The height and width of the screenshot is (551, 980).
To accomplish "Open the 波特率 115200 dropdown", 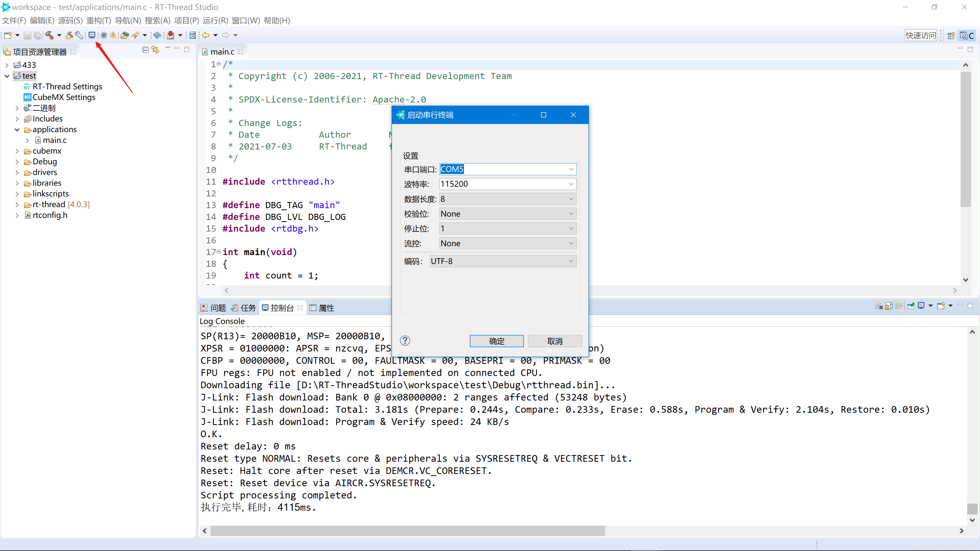I will [571, 184].
